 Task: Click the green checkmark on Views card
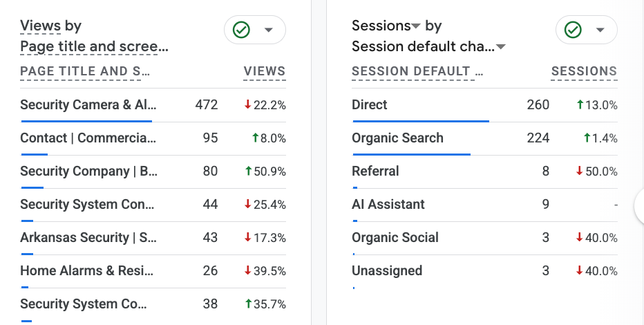[241, 30]
